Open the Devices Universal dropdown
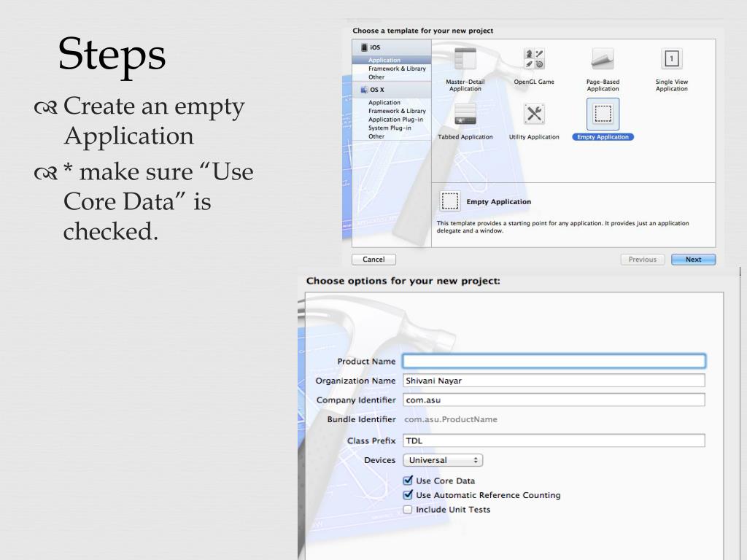Viewport: 747px width, 560px height. click(443, 460)
